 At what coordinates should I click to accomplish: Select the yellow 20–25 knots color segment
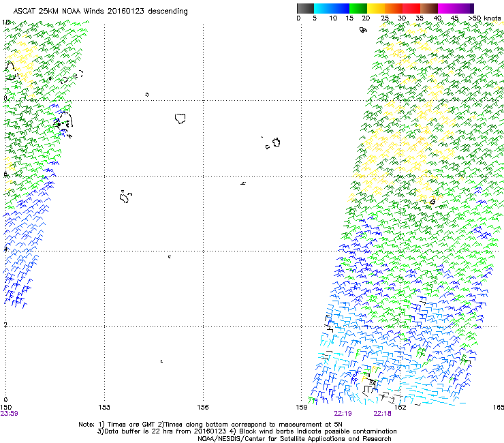coord(376,8)
